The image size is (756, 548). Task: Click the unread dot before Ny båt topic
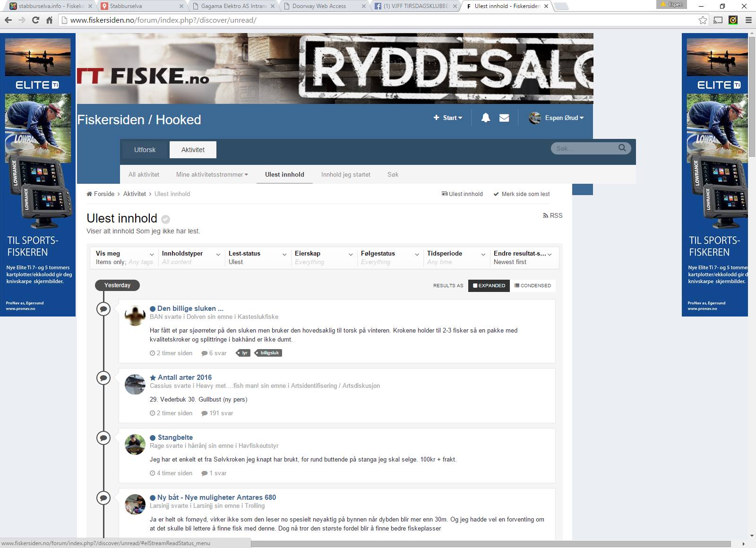point(153,497)
